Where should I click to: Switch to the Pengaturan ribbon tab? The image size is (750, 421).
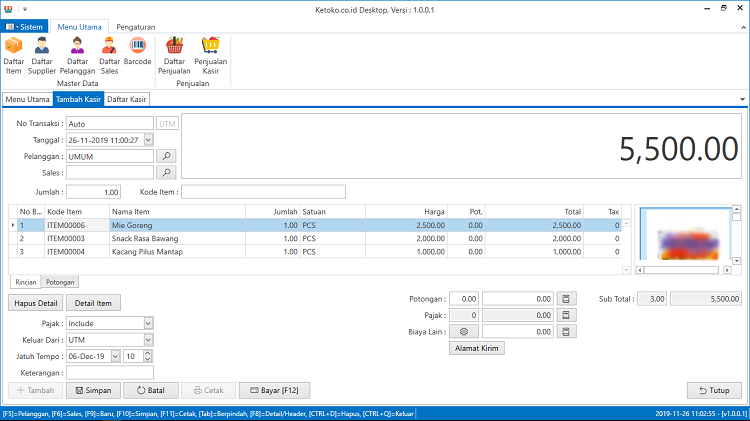point(135,27)
